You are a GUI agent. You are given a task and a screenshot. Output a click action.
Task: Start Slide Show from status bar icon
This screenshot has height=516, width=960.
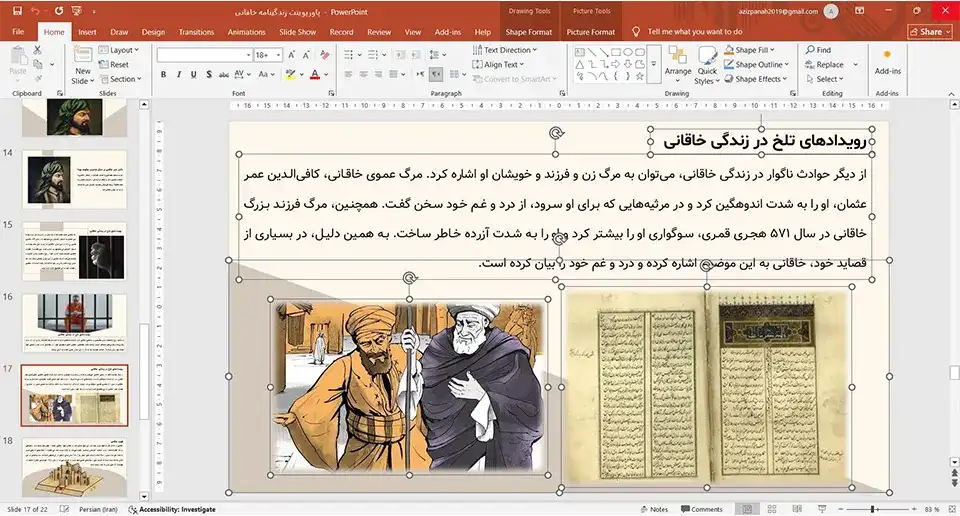pyautogui.click(x=822, y=509)
